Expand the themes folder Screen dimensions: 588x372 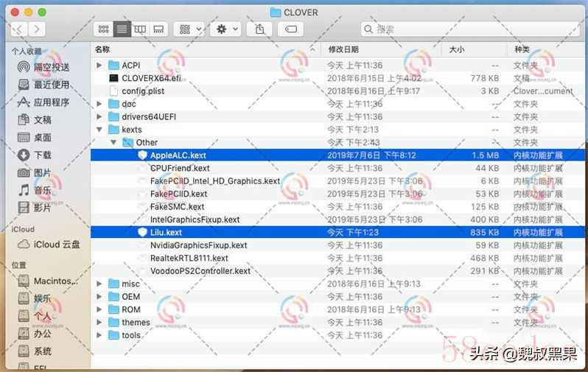pyautogui.click(x=99, y=322)
